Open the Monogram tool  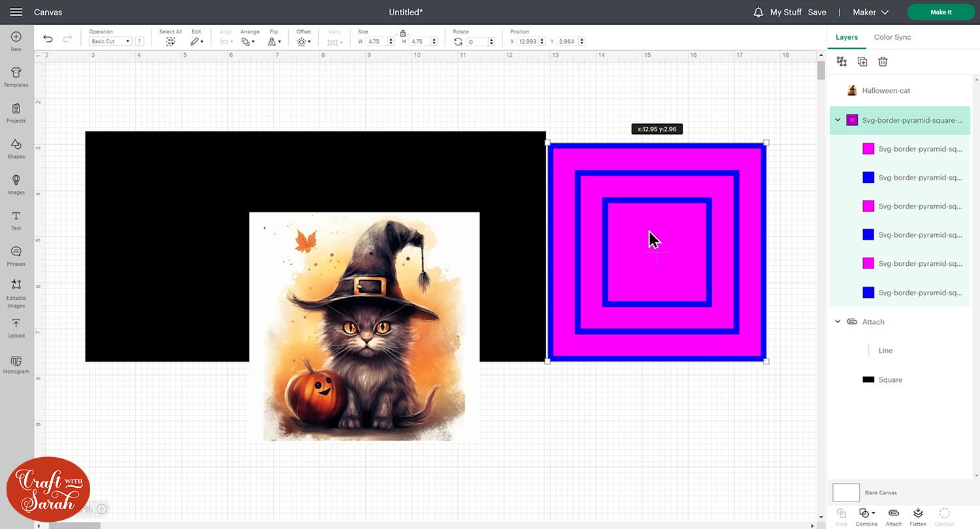coord(16,365)
